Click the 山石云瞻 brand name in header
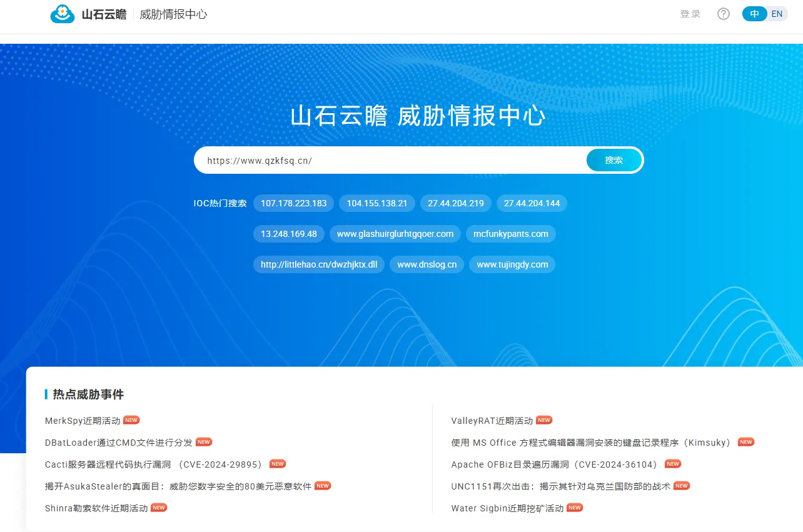803x532 pixels. coord(104,14)
